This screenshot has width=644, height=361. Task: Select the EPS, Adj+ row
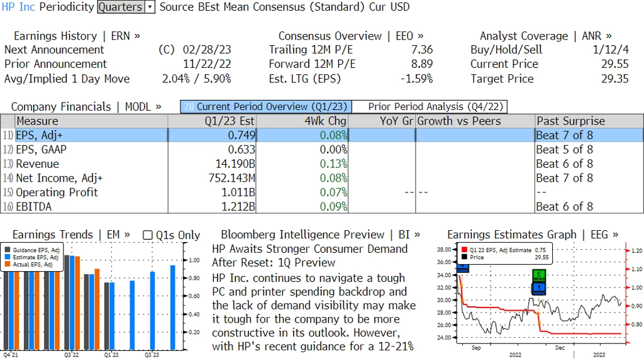click(x=322, y=135)
